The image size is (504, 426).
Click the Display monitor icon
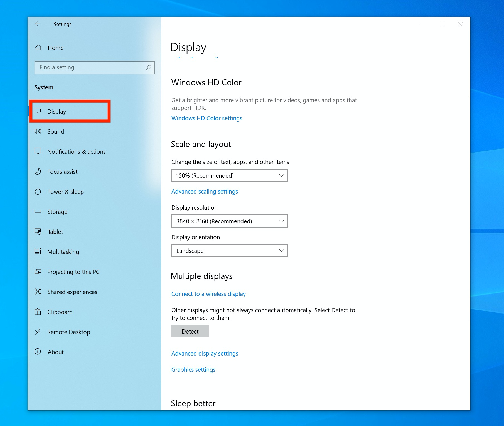38,111
